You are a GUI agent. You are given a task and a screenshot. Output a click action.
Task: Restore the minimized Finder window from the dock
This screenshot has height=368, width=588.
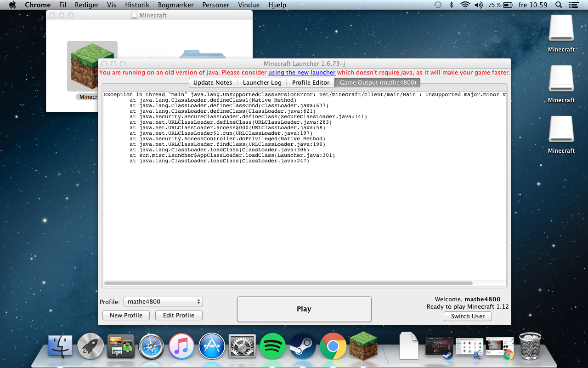pos(469,348)
